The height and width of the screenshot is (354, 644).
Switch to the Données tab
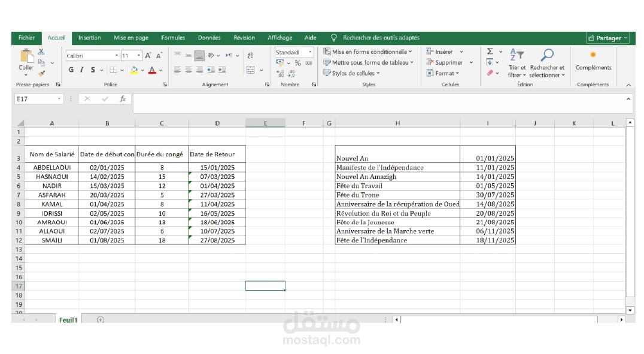(209, 38)
